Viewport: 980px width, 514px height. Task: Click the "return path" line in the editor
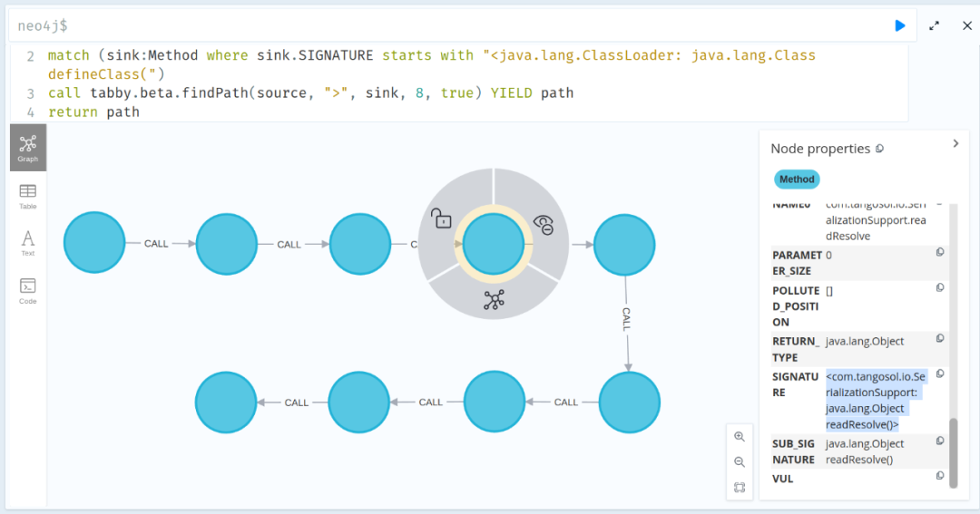[x=93, y=112]
